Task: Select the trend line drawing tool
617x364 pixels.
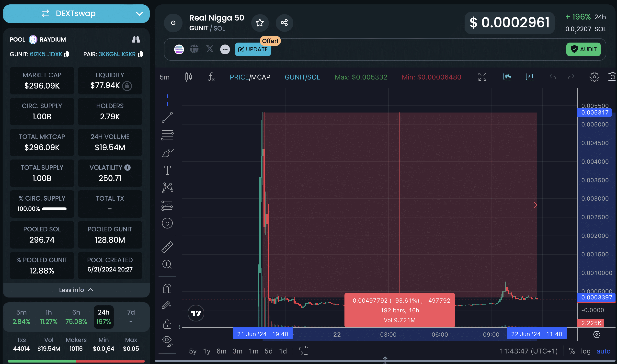Action: (x=168, y=117)
